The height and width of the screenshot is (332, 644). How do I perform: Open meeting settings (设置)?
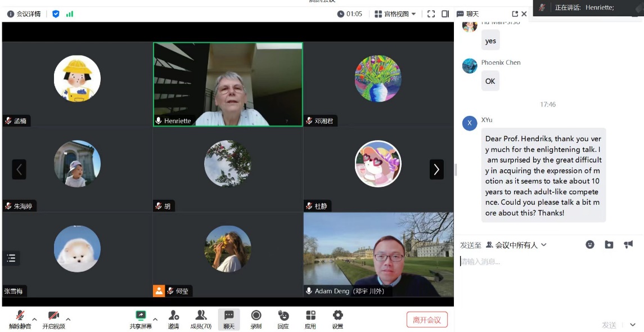(x=337, y=318)
